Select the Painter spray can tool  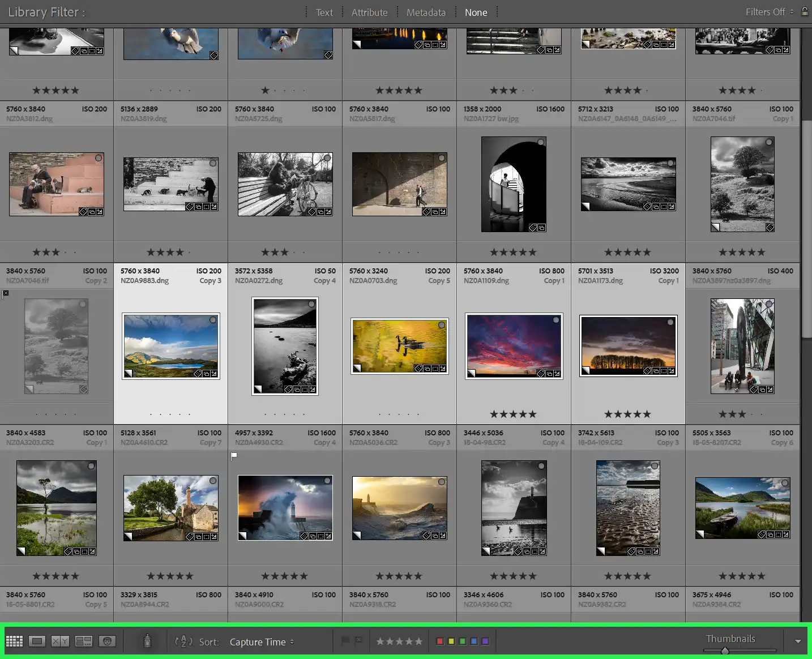pos(147,641)
